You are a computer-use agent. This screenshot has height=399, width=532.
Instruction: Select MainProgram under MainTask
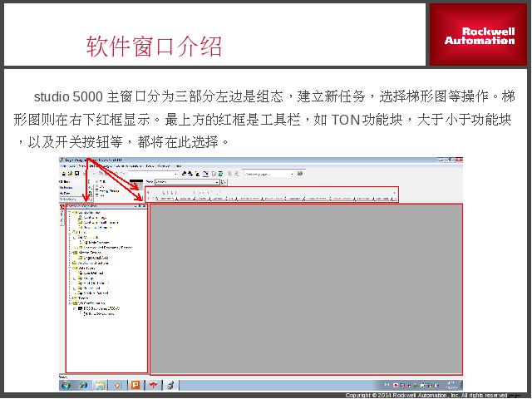point(96,242)
